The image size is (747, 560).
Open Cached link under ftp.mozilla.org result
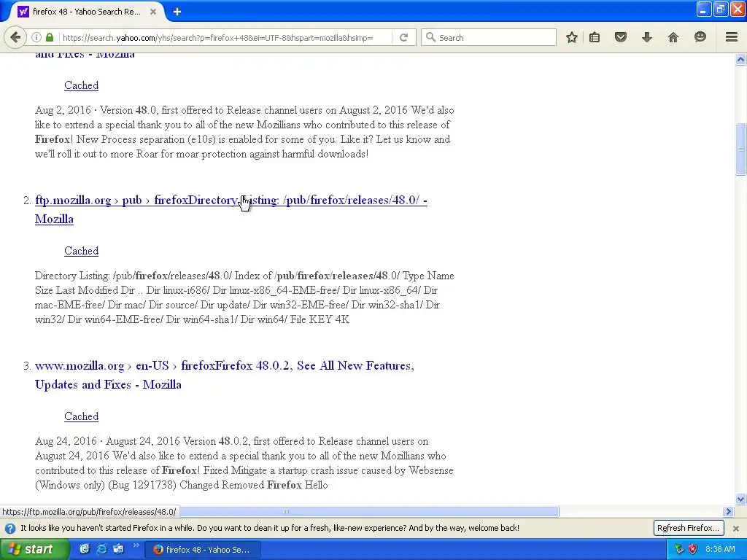82,251
